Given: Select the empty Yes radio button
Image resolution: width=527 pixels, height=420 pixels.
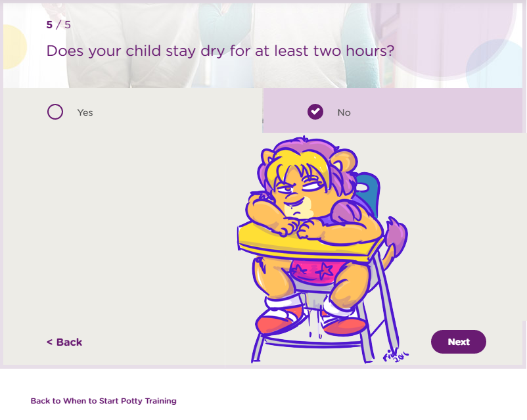Looking at the screenshot, I should (55, 112).
